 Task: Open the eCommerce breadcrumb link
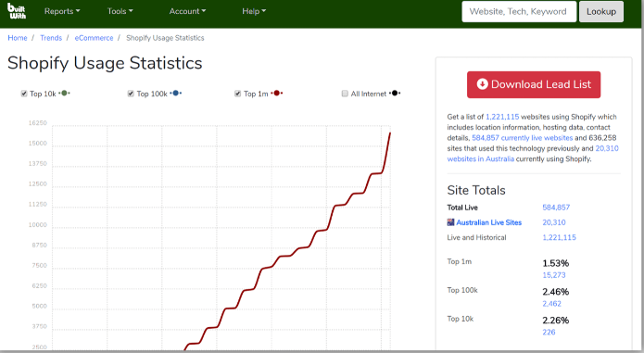94,38
